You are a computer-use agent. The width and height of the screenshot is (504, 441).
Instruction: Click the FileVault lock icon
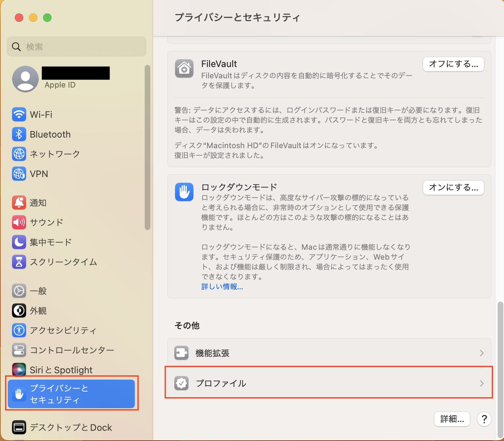[184, 68]
